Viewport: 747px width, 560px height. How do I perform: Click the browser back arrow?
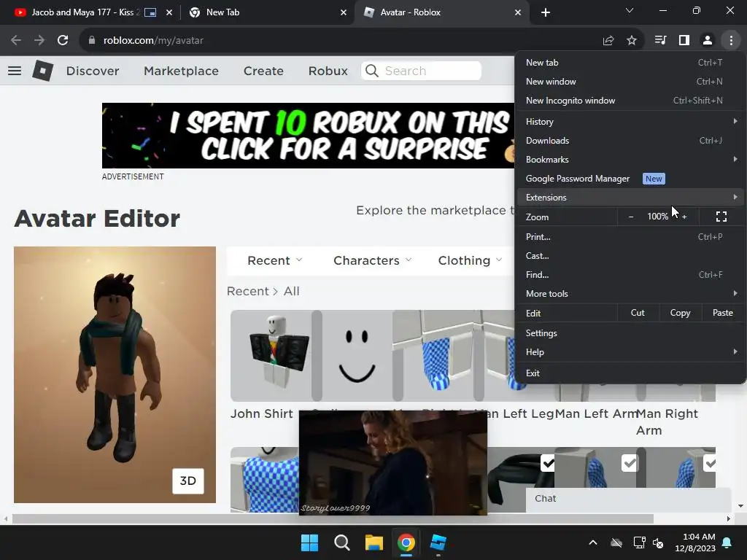coord(16,41)
